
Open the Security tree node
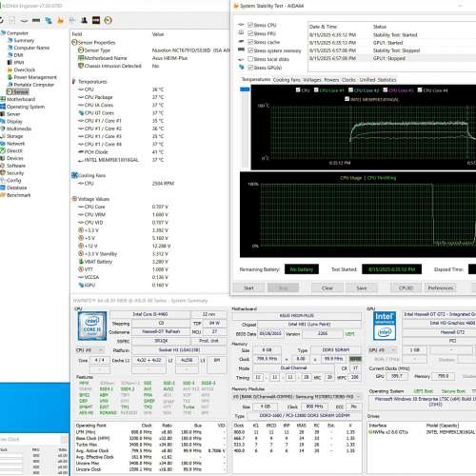[15, 173]
